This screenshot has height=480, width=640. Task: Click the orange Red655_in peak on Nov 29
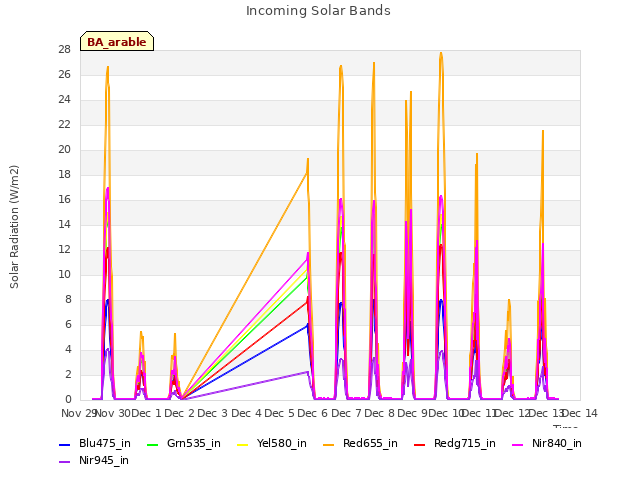tap(108, 67)
